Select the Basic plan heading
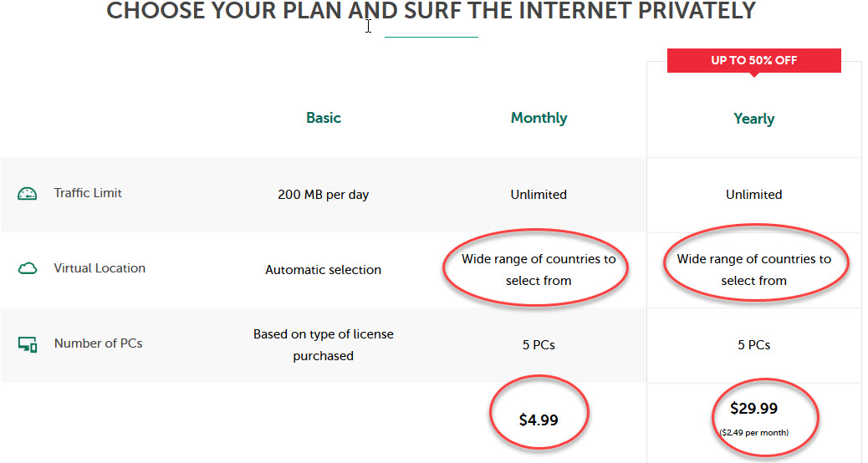Image resolution: width=868 pixels, height=463 pixels. [324, 118]
